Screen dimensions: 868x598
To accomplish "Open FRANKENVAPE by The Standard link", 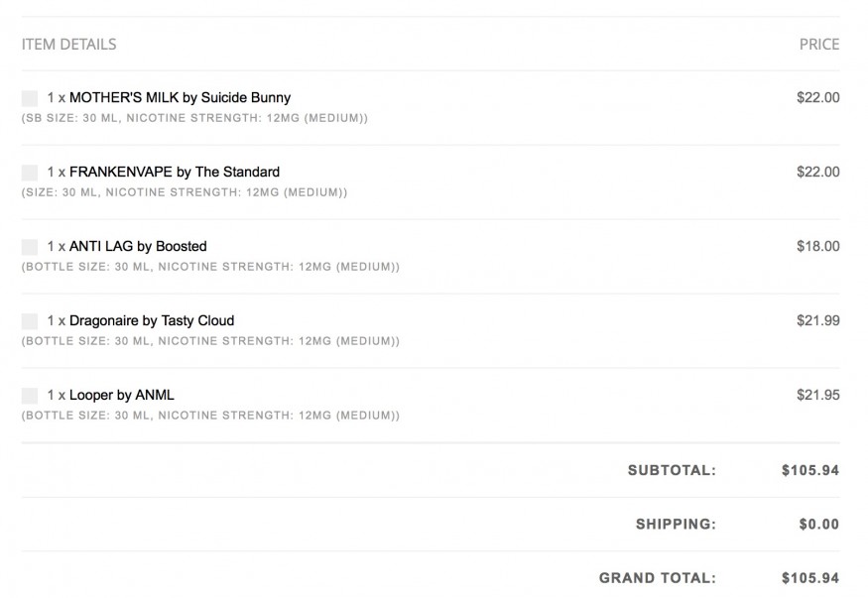I will [x=175, y=172].
